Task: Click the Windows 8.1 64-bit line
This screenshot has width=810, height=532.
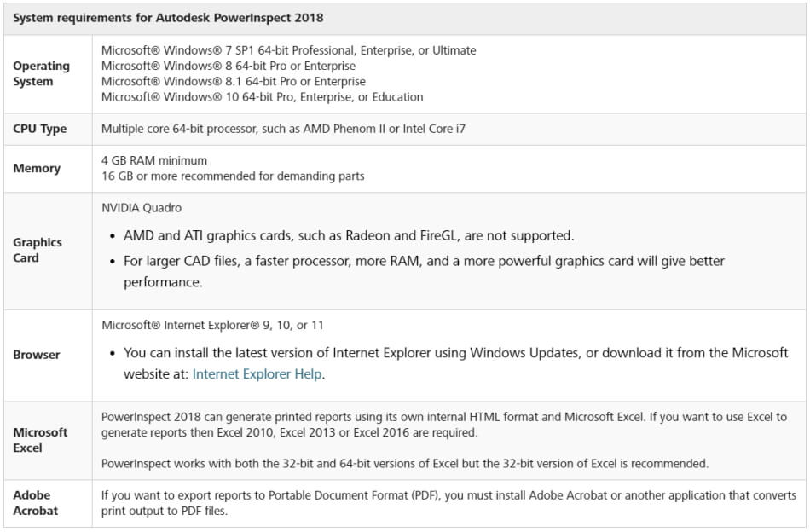Action: [x=233, y=82]
